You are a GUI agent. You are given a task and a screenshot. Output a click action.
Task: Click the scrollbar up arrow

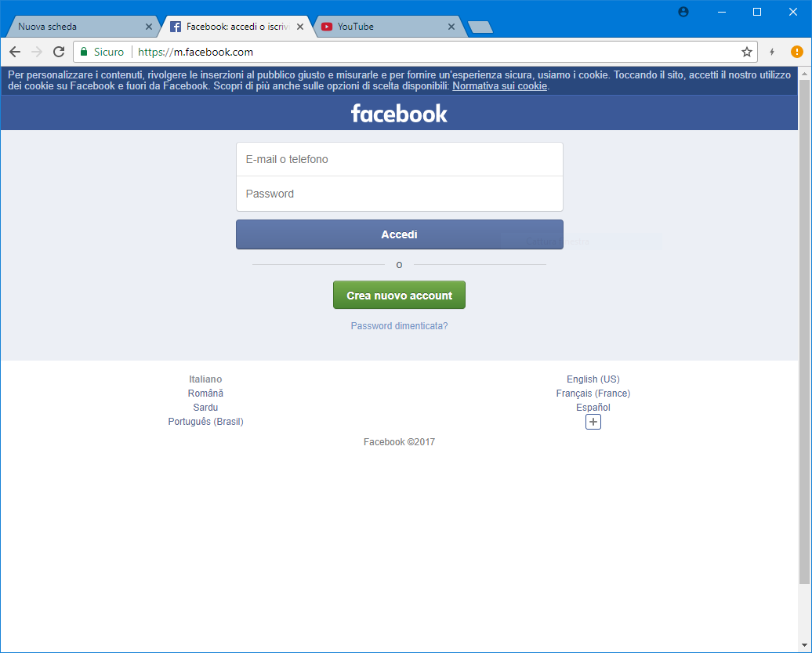coord(804,74)
